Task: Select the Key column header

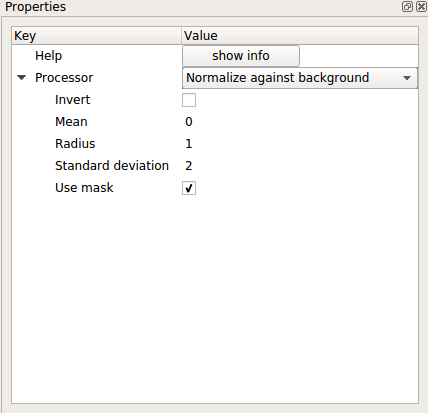Action: pos(97,36)
